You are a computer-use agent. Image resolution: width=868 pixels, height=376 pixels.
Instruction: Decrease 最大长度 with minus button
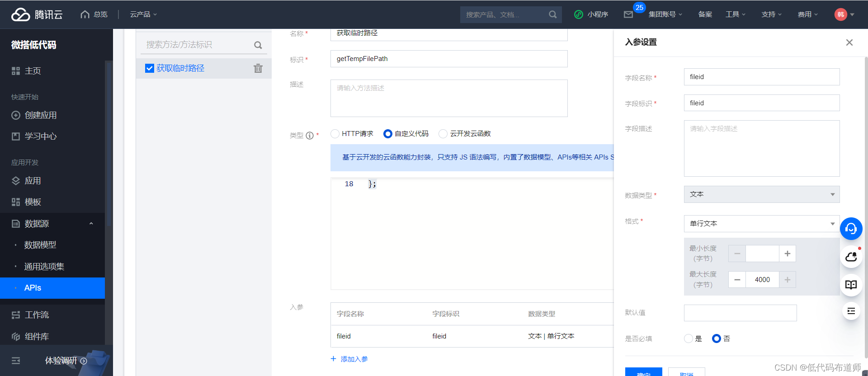[x=737, y=280]
